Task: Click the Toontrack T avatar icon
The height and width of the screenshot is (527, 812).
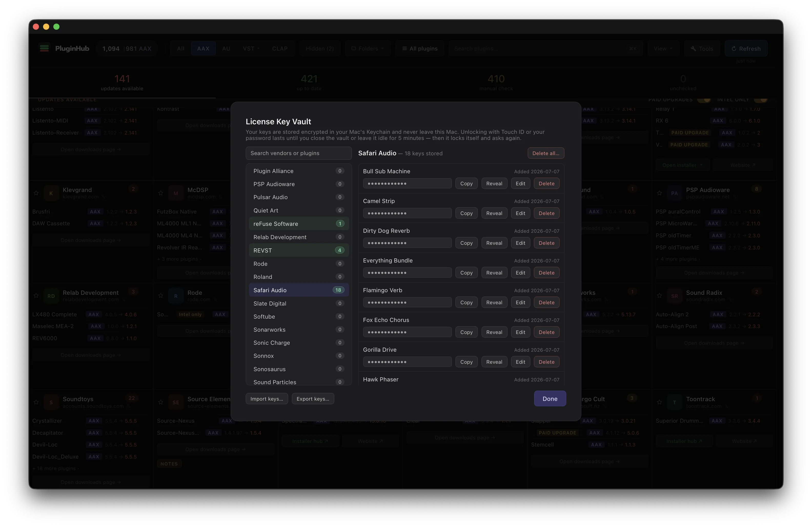Action: pos(675,402)
